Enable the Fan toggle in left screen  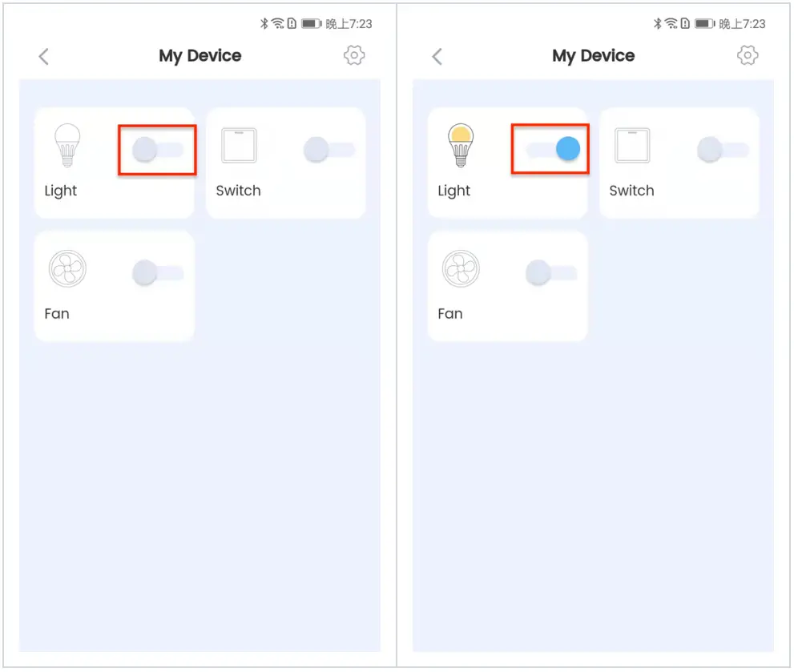[158, 273]
